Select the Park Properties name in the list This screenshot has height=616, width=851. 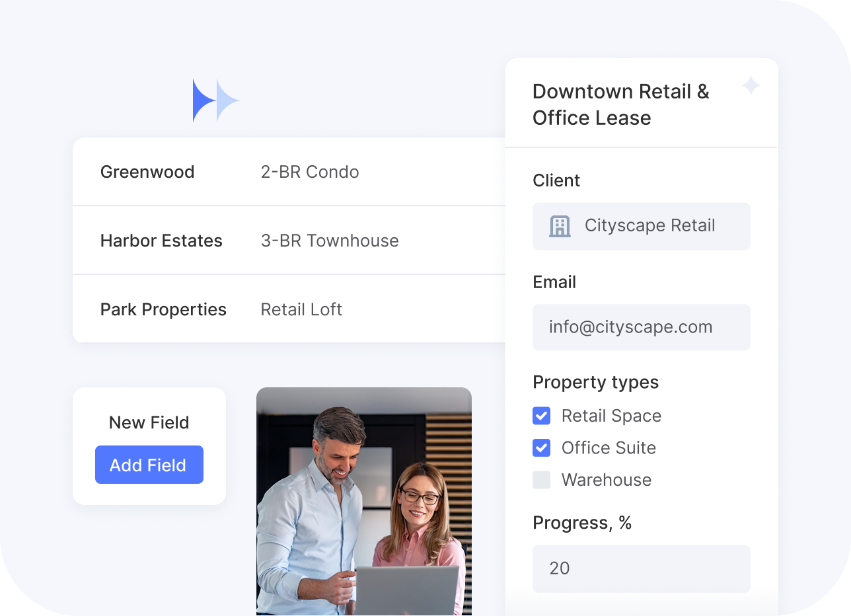(163, 309)
